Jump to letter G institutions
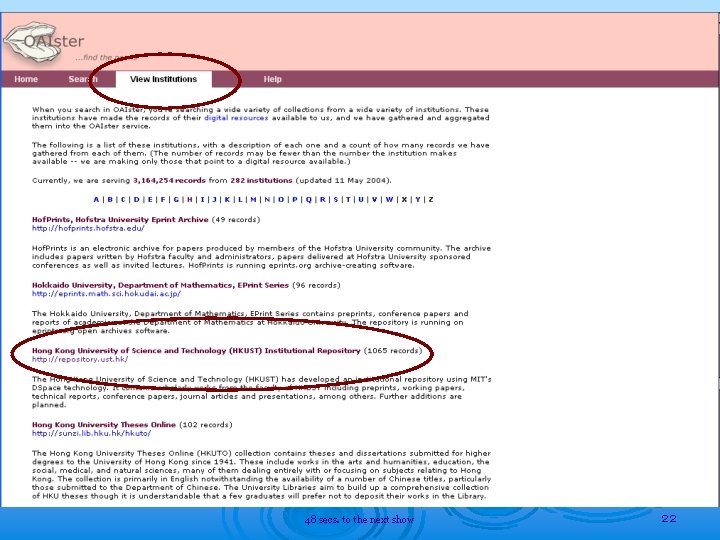This screenshot has width=720, height=540. (176, 200)
